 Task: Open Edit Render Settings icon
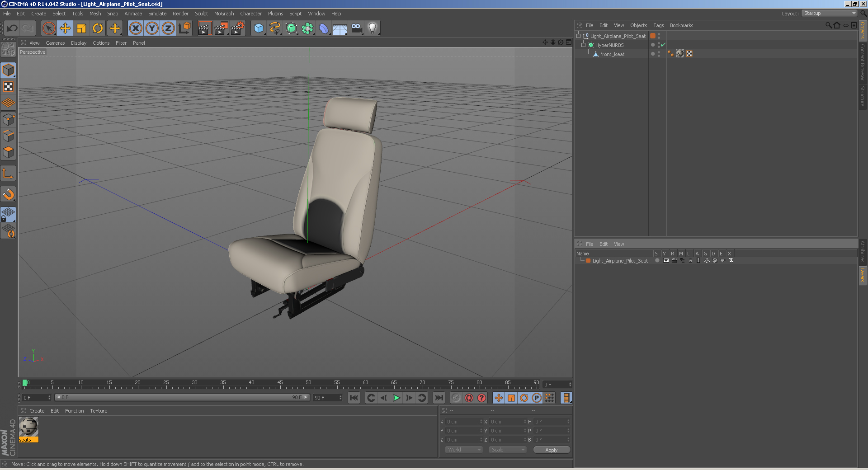[x=237, y=28]
